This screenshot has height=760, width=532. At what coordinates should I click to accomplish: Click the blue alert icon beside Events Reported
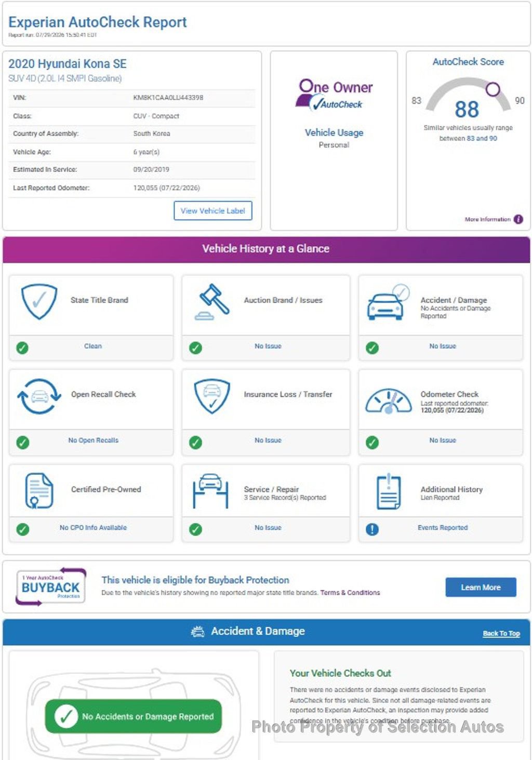[372, 529]
